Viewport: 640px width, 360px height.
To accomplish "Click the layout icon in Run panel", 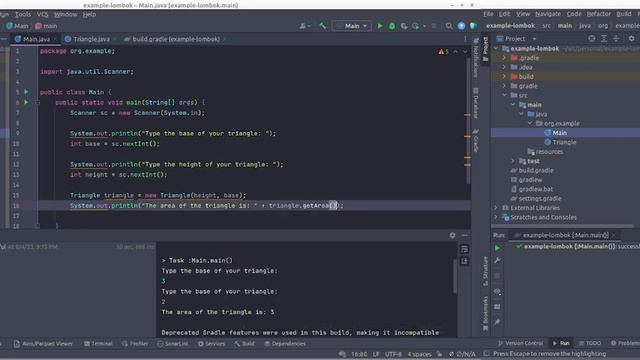I will pyautogui.click(x=497, y=307).
